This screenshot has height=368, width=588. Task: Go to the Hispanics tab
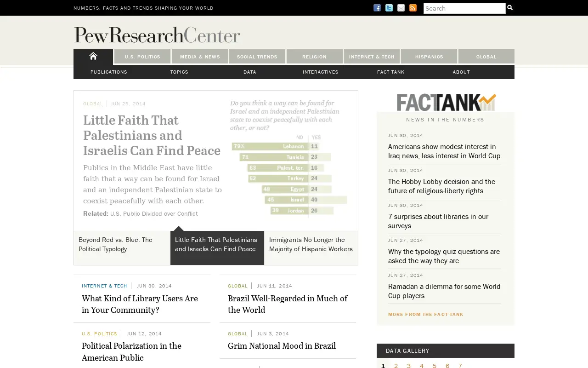point(429,57)
